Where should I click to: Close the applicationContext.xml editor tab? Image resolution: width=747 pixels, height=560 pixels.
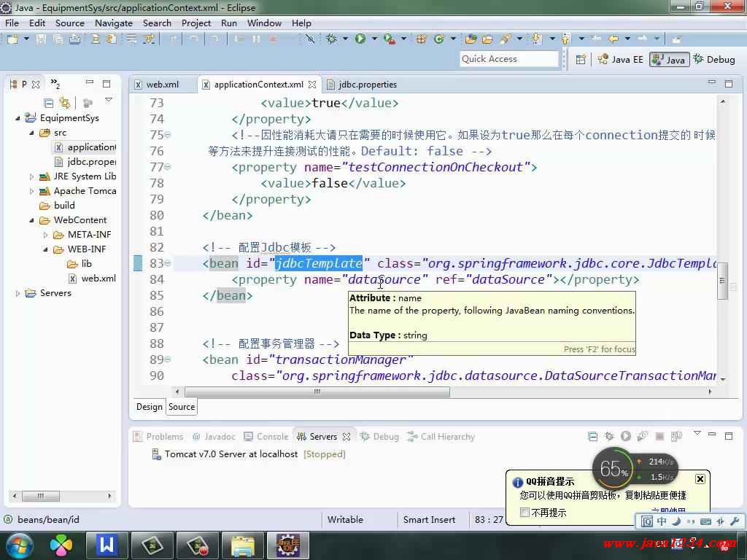tap(312, 85)
